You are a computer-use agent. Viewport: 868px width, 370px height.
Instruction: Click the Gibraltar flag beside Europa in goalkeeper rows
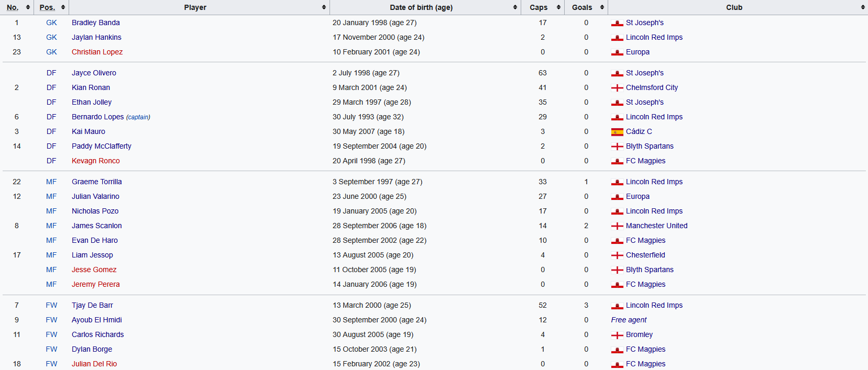pyautogui.click(x=617, y=52)
